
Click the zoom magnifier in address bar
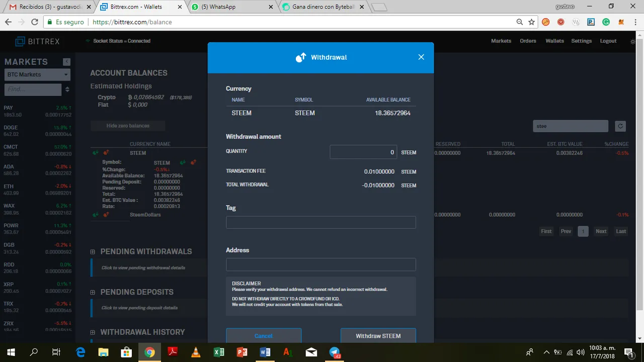(520, 22)
